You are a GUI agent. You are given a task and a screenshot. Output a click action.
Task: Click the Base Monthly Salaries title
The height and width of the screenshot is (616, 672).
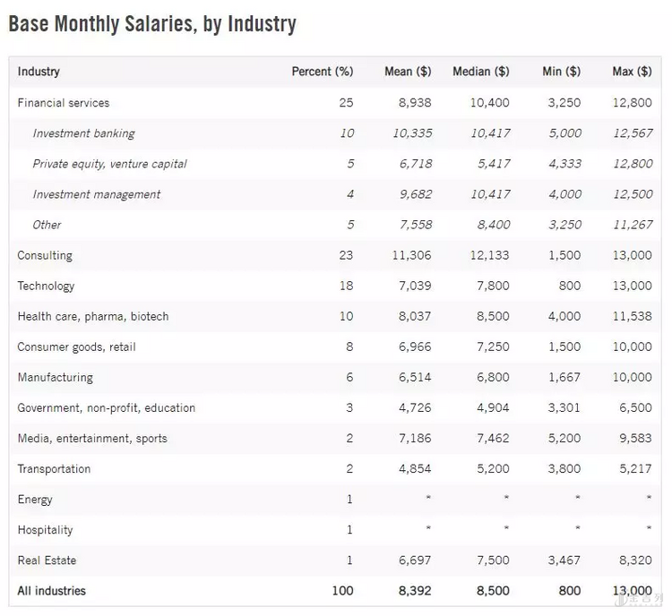152,23
